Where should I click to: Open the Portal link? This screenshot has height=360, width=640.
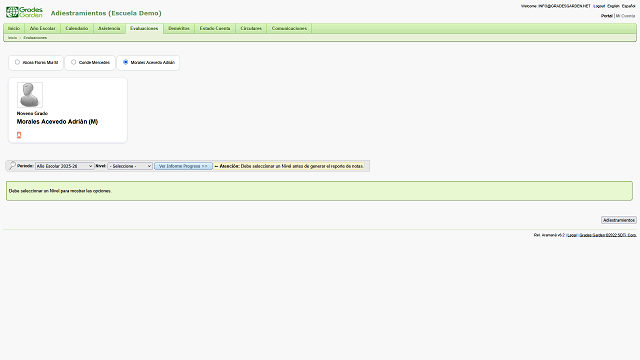click(607, 16)
